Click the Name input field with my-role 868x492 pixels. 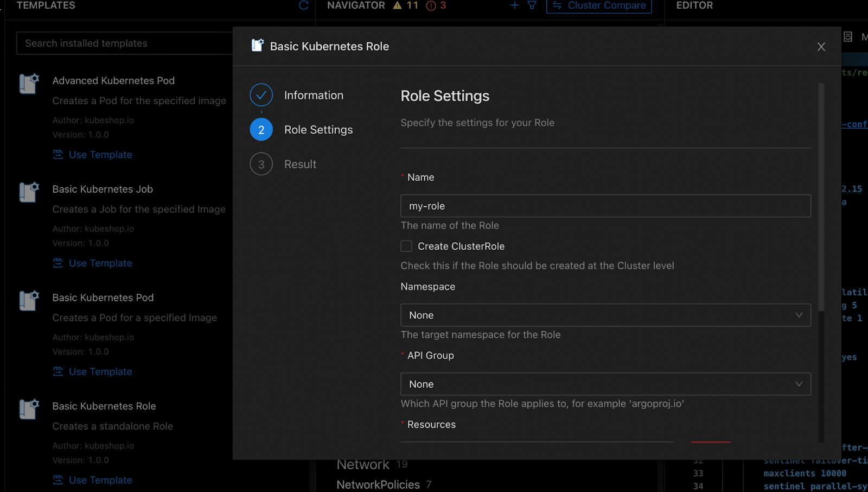pos(605,206)
